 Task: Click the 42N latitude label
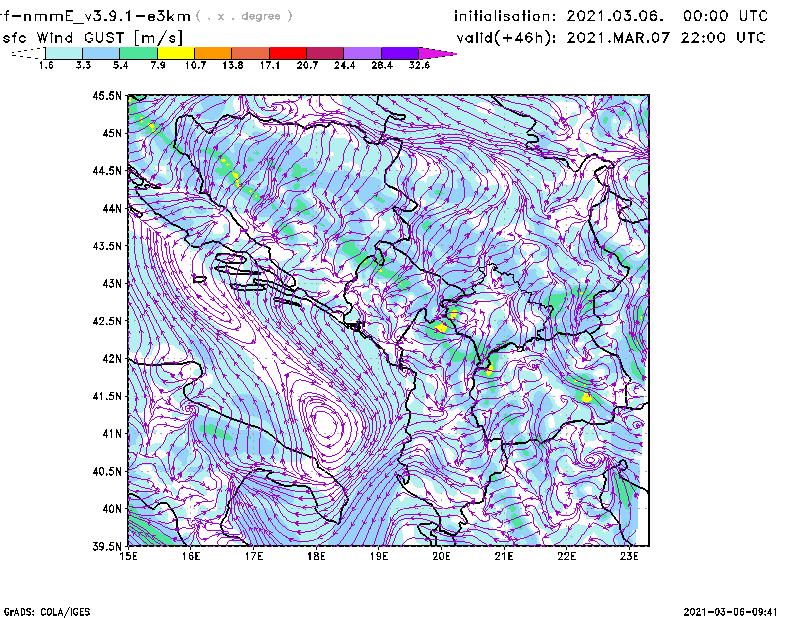pos(112,359)
